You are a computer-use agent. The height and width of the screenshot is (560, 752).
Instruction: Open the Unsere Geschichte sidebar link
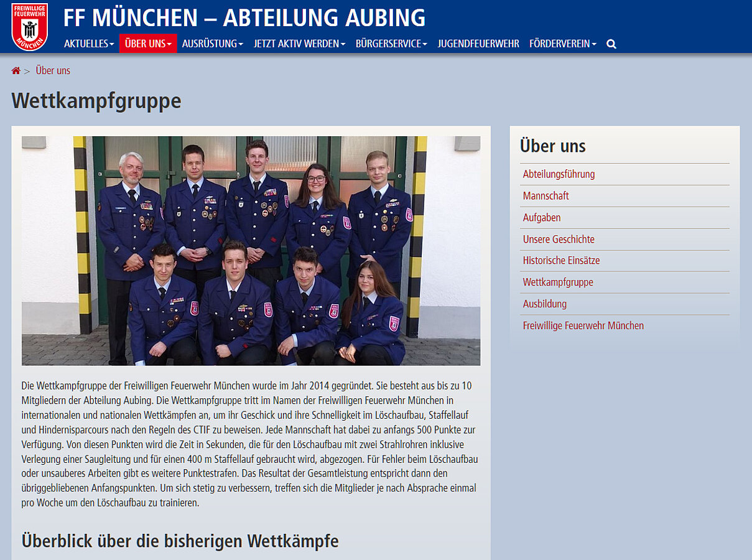(x=559, y=240)
